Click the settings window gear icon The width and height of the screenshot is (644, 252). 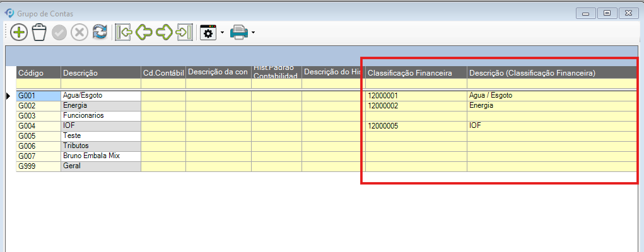coord(208,33)
